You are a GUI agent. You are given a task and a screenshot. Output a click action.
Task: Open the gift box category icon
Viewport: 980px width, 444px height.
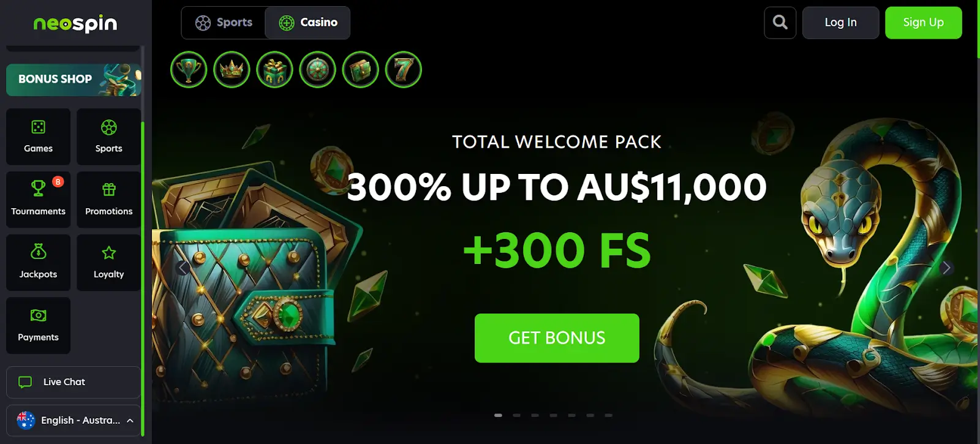pos(274,69)
